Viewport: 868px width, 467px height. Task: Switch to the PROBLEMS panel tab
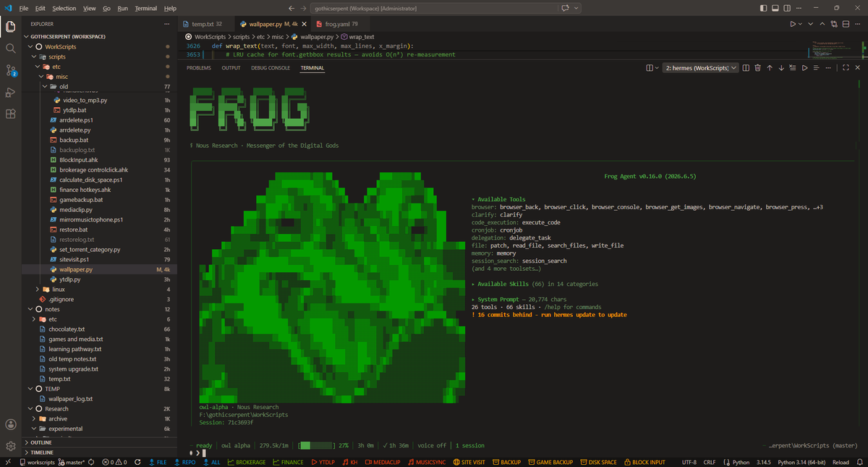[199, 68]
